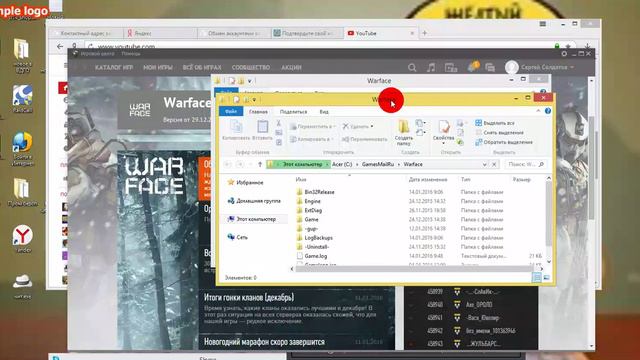The image size is (640, 360).
Task: Click the vertical scrollbar of the file list
Action: 549,219
